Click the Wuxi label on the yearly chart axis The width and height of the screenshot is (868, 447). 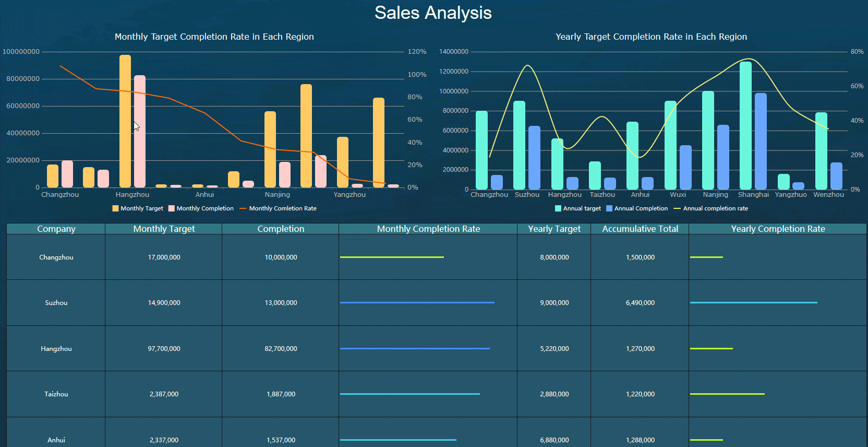(678, 195)
